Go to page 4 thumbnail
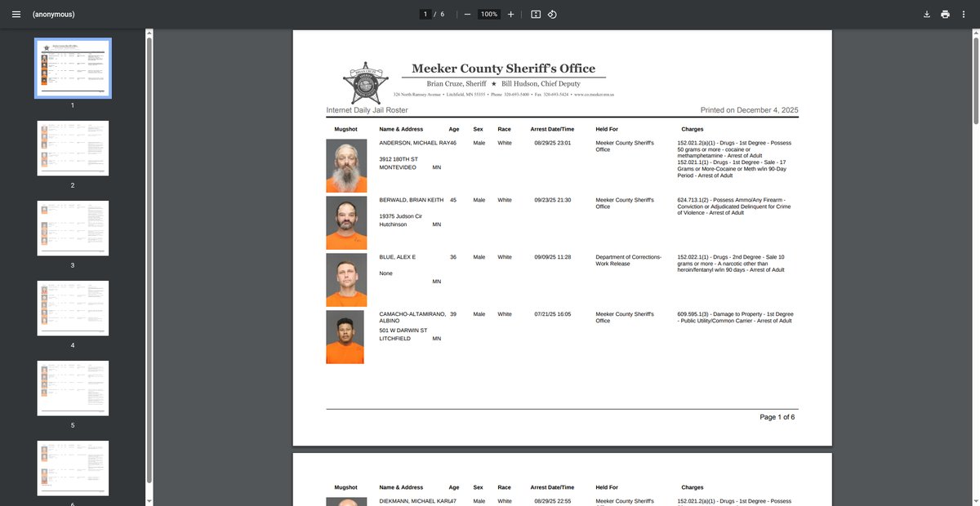980x506 pixels. (73, 308)
